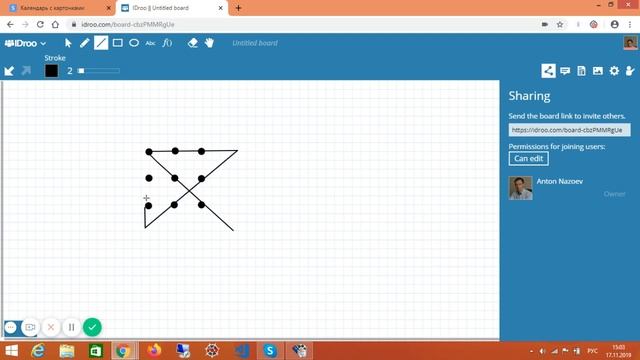Select the ellipse shape tool
The width and height of the screenshot is (640, 360).
pos(134,43)
